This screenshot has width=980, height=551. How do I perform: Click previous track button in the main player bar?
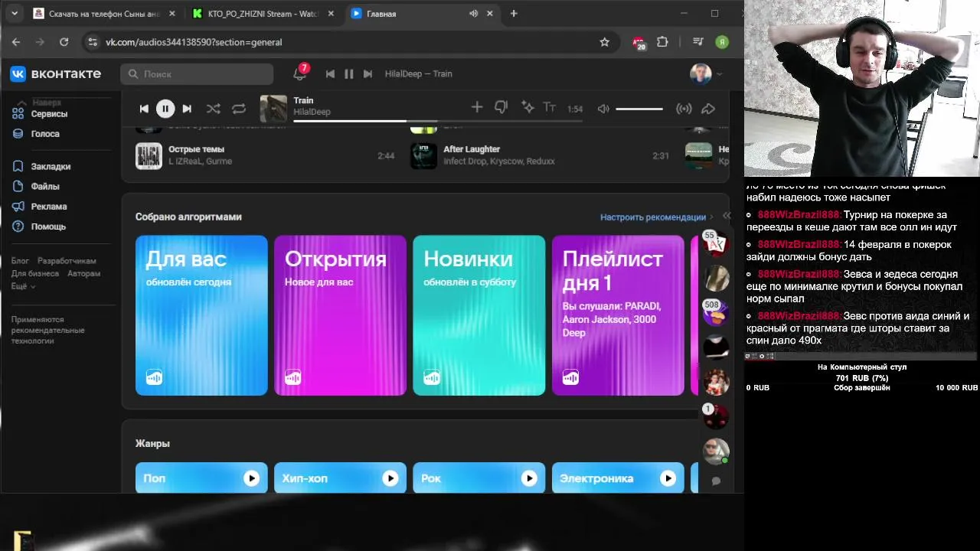click(144, 109)
